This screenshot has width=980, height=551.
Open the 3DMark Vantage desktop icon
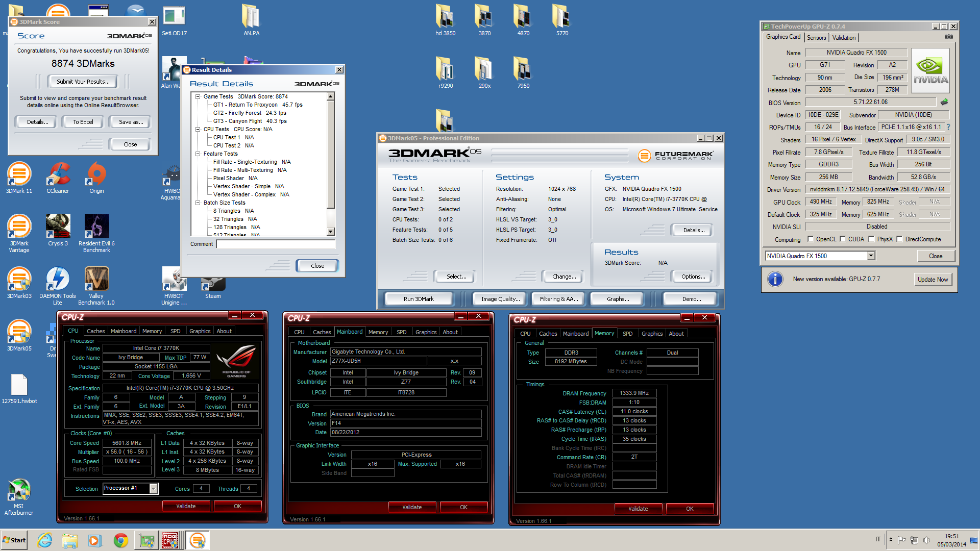point(19,233)
